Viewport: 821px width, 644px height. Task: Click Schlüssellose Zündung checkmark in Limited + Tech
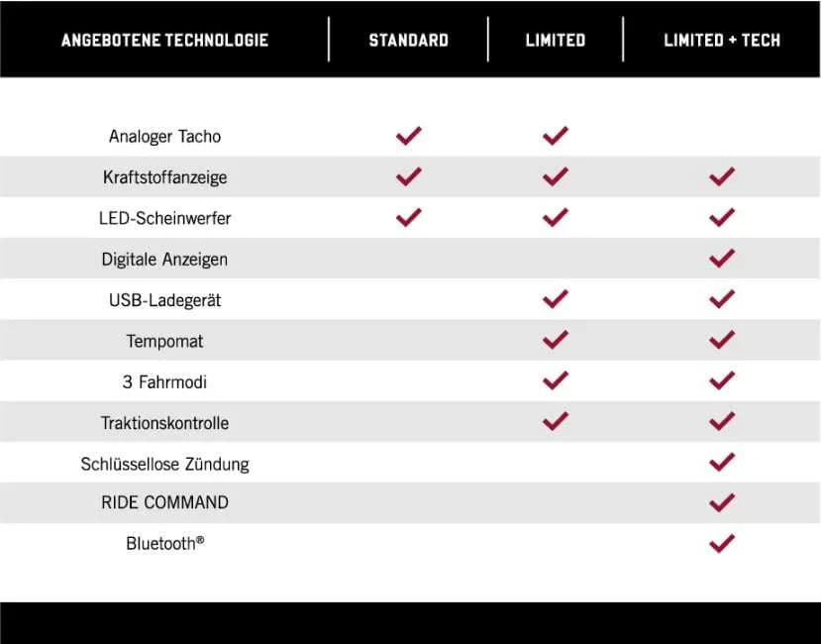(x=722, y=463)
